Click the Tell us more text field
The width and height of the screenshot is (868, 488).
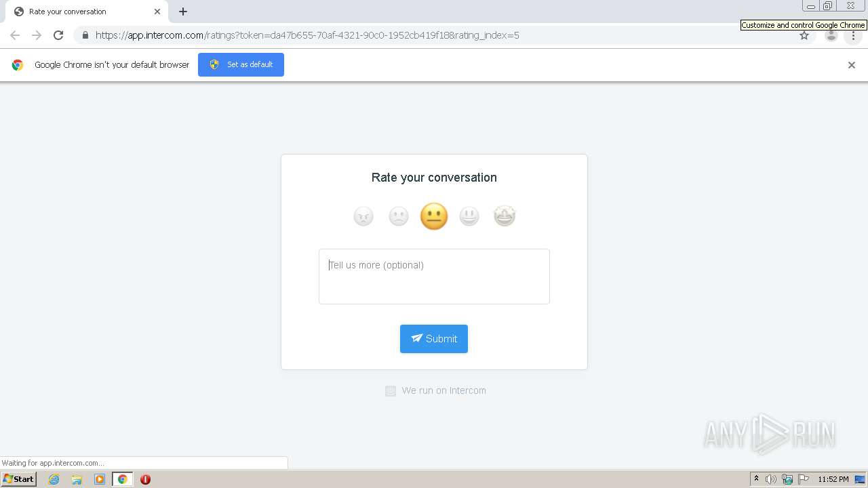[434, 277]
